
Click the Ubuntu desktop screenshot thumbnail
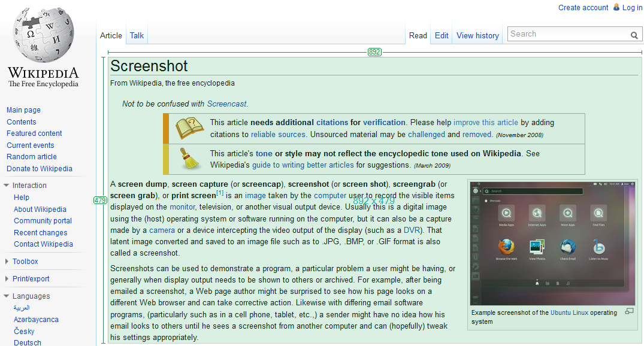point(553,244)
